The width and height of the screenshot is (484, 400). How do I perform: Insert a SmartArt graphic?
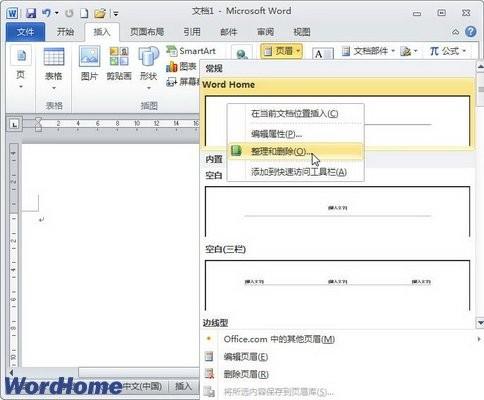coord(191,51)
